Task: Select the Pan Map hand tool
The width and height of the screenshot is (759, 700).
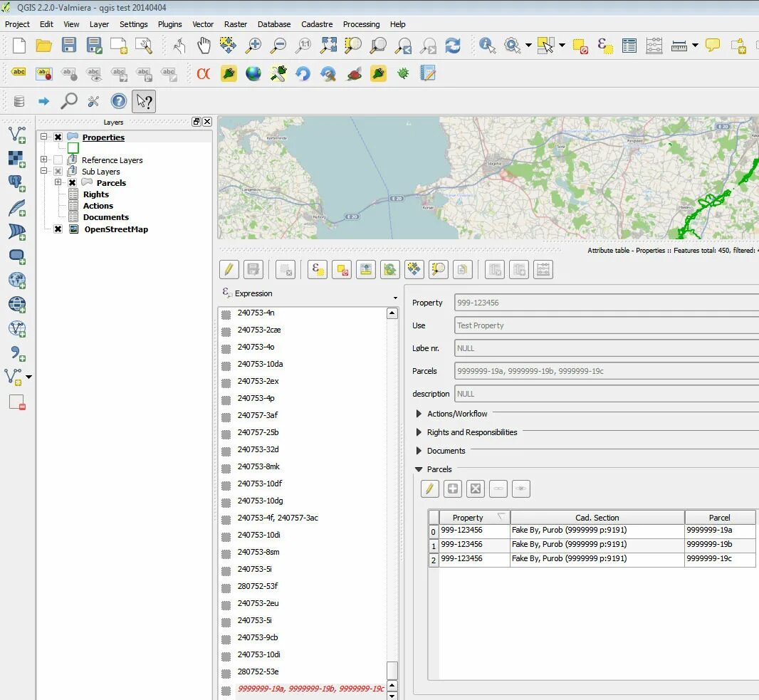Action: click(x=204, y=46)
